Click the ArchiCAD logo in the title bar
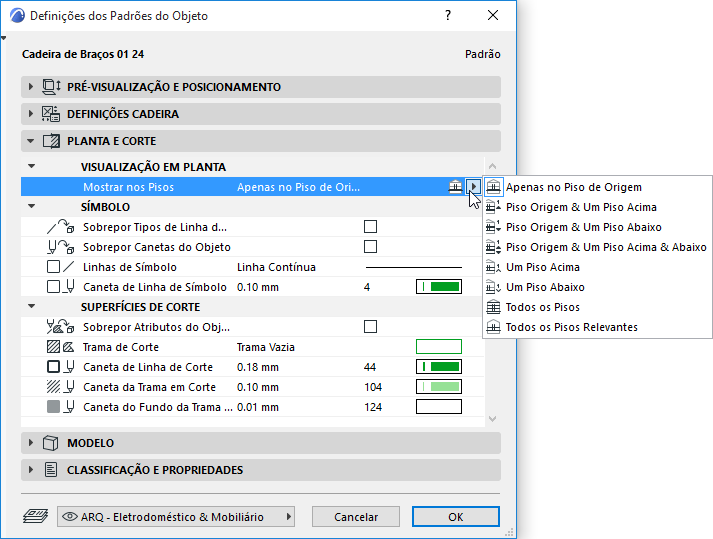713x539 pixels. pos(17,15)
